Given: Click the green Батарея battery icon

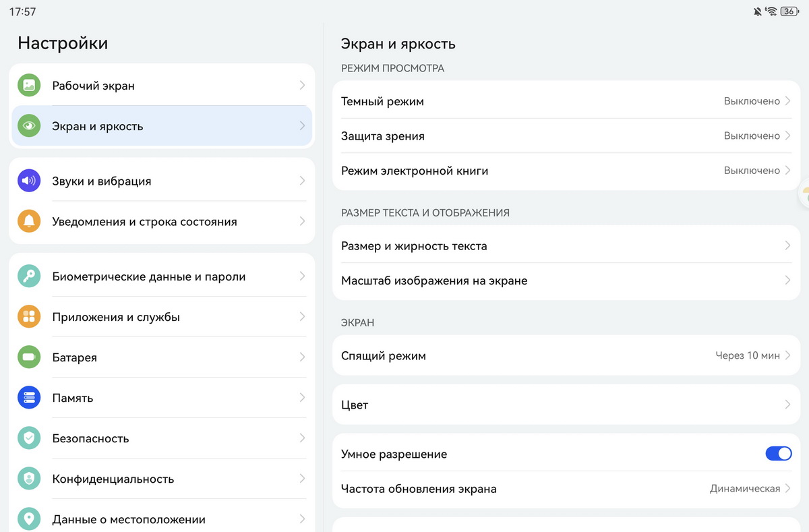Looking at the screenshot, I should pyautogui.click(x=29, y=357).
